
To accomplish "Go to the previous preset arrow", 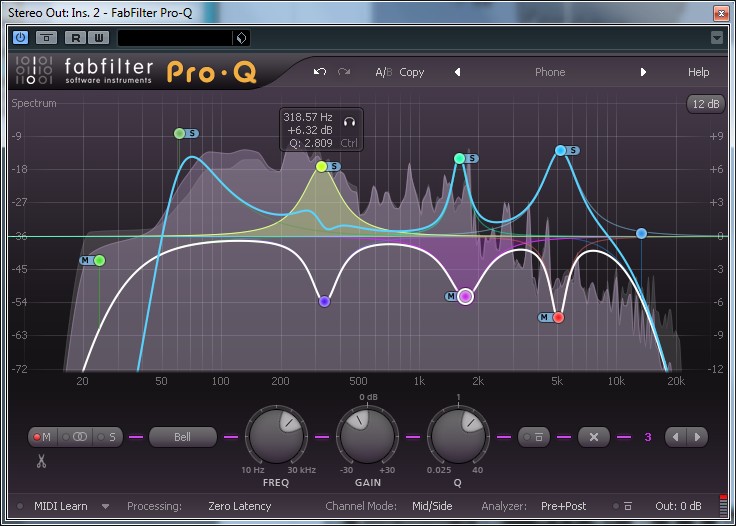I will pyautogui.click(x=457, y=72).
